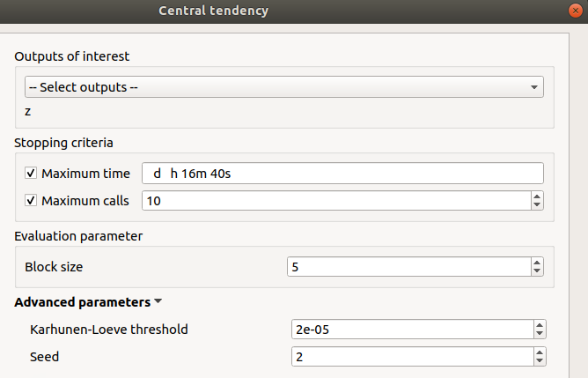Decrease Seed value with down arrow
Image resolution: width=588 pixels, height=378 pixels.
(x=539, y=360)
